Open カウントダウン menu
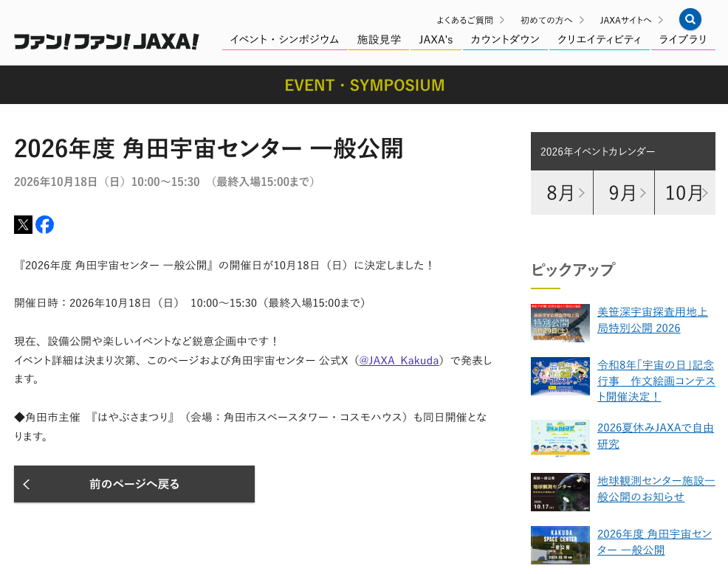The image size is (728, 574). [505, 40]
